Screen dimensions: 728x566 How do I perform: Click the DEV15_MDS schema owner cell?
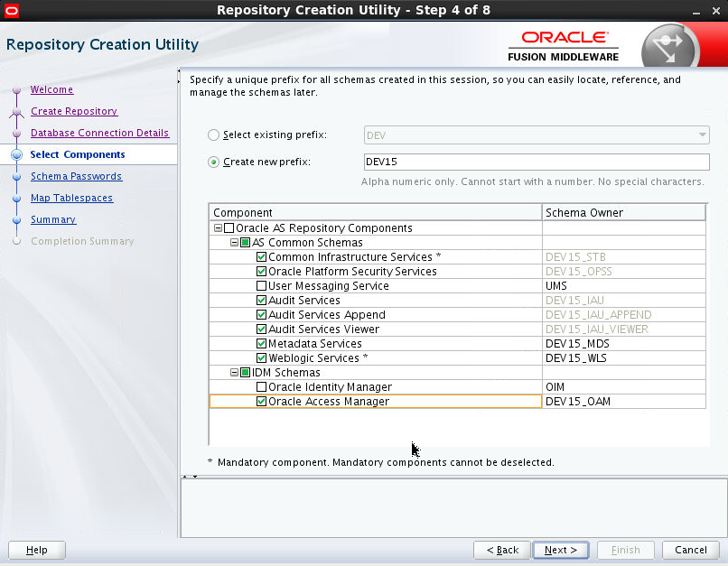point(624,343)
